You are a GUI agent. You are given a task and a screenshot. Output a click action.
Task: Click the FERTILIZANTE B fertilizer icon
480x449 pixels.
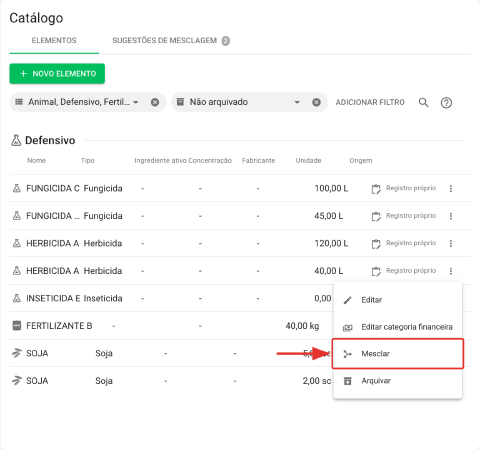pos(17,325)
